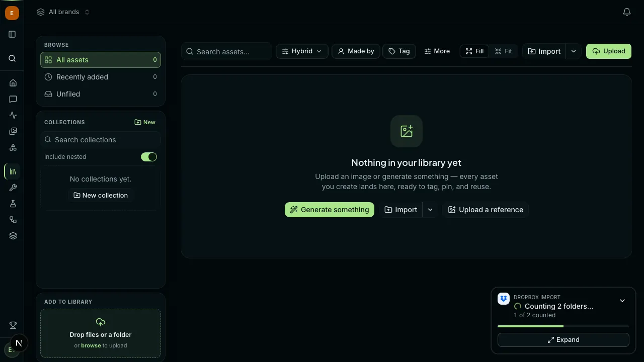
Task: Open the stacked layers rail icon
Action: (13, 236)
